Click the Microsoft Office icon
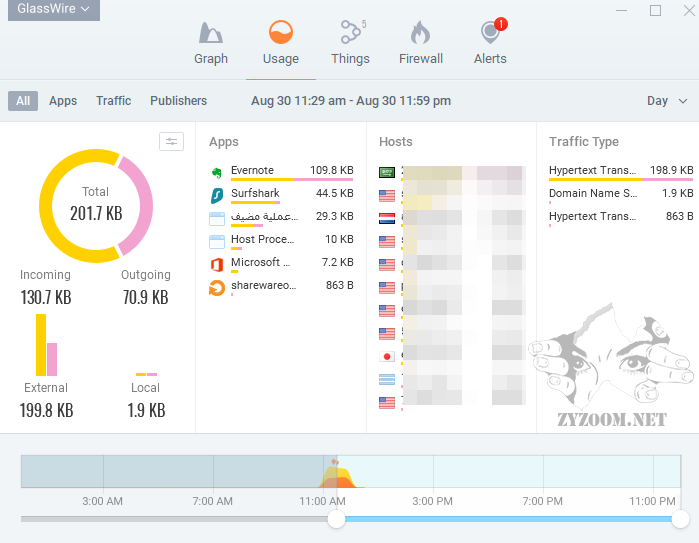 [x=217, y=265]
